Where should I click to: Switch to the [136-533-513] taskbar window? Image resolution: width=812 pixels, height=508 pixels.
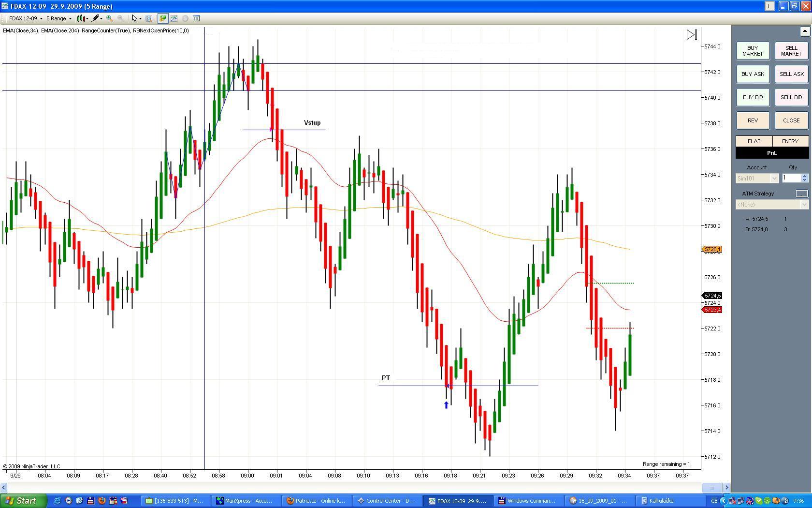[176, 501]
